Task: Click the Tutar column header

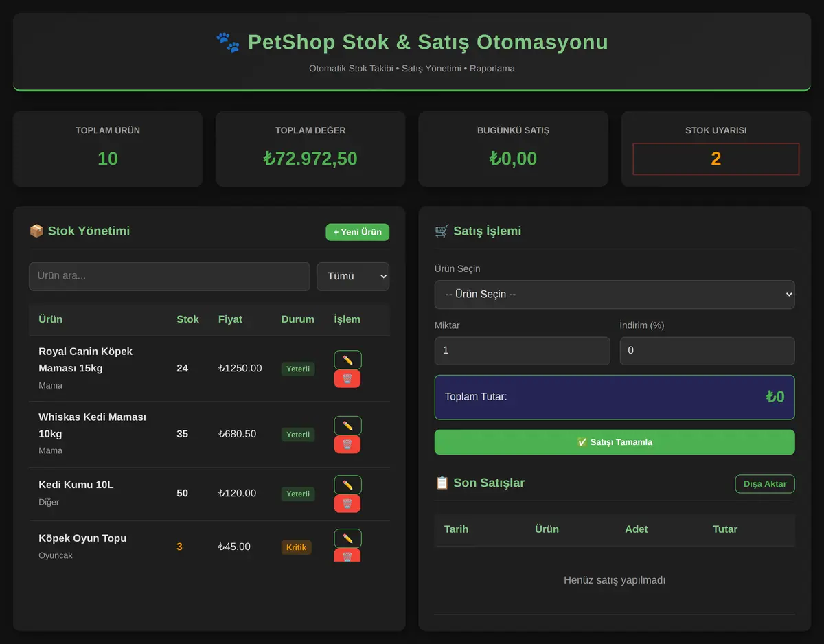Action: [x=725, y=529]
